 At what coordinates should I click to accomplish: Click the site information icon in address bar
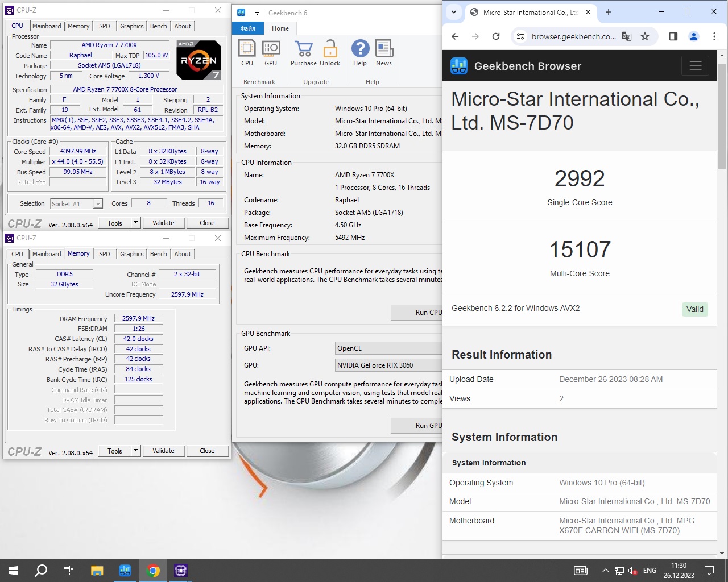click(x=520, y=36)
